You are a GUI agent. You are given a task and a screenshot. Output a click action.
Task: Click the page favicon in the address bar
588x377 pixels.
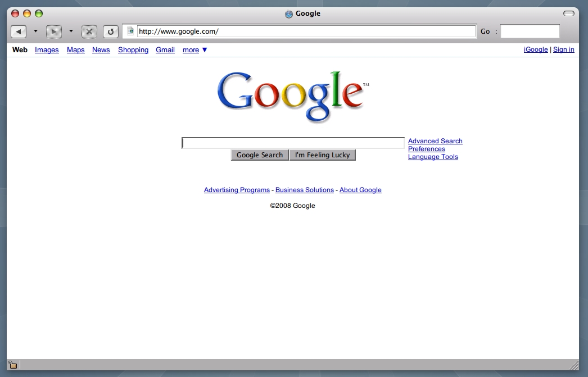[x=130, y=31]
